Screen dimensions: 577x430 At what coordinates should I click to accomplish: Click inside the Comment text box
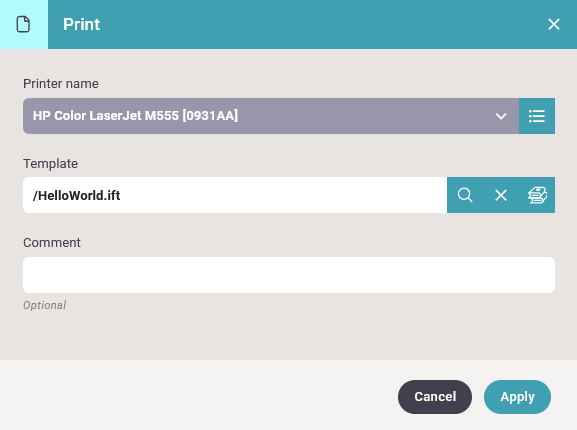point(289,275)
